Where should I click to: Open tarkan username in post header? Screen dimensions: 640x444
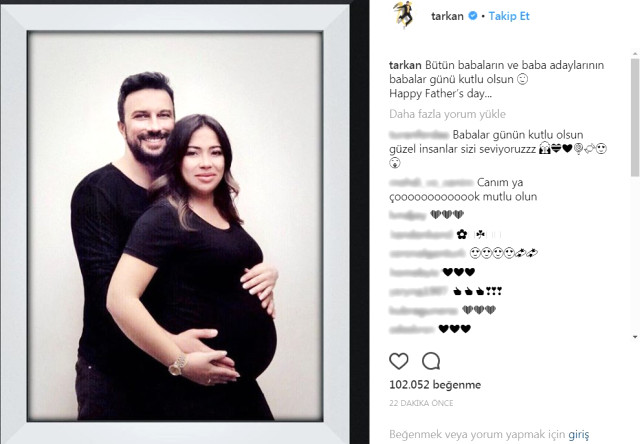tap(447, 16)
